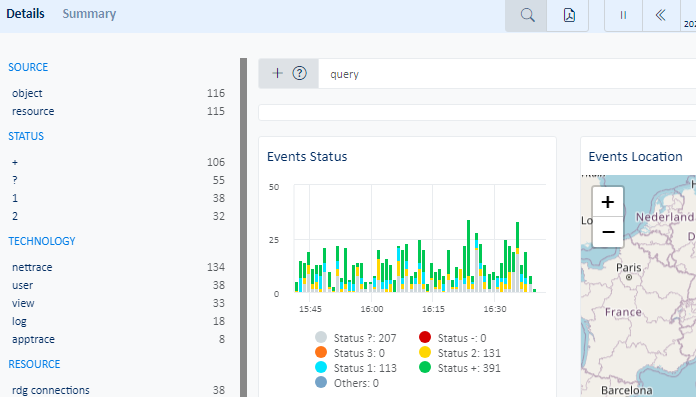
Task: Click the vertical sidebar splitter bar
Action: coord(243,227)
